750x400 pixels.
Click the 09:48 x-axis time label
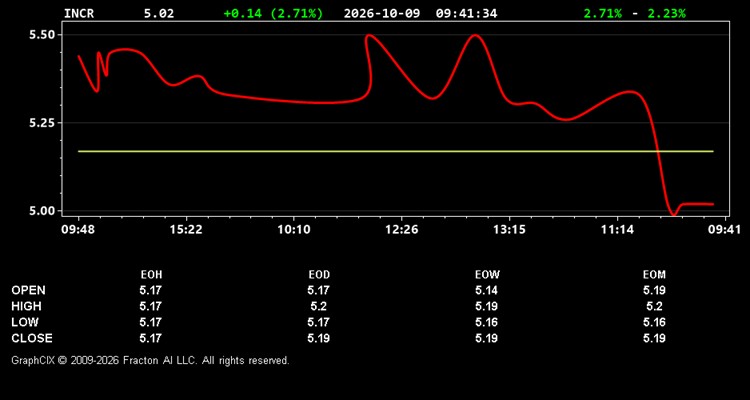tap(78, 230)
